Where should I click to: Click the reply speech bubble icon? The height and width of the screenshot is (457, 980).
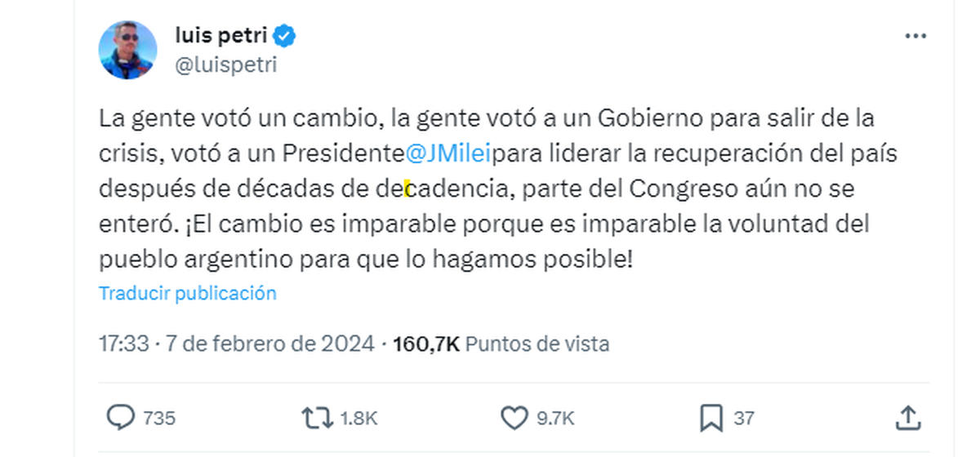[x=122, y=418]
